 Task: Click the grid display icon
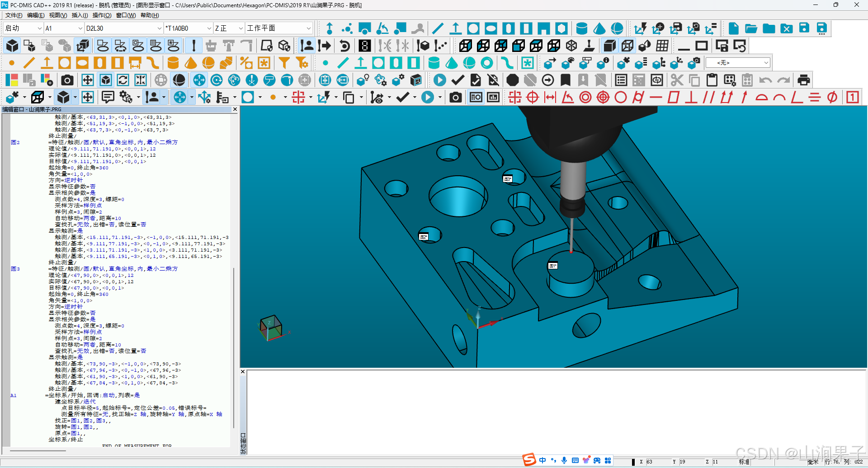662,46
